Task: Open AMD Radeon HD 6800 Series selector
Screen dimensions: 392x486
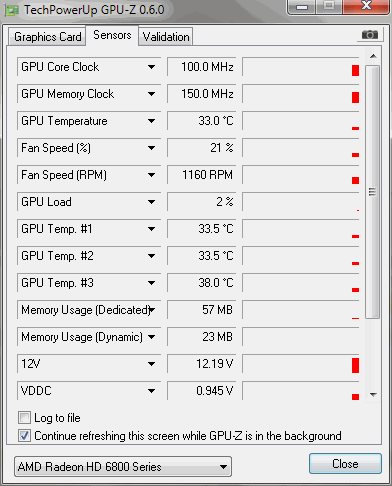Action: tap(123, 467)
